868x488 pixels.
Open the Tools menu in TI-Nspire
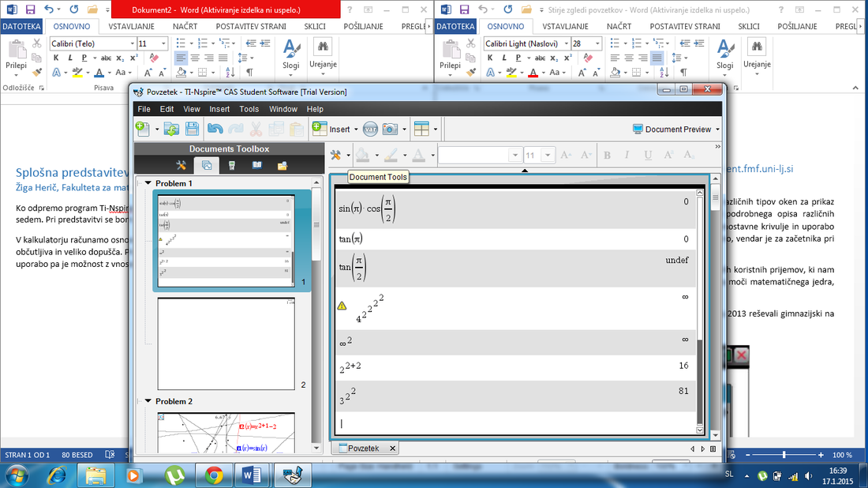pos(249,109)
